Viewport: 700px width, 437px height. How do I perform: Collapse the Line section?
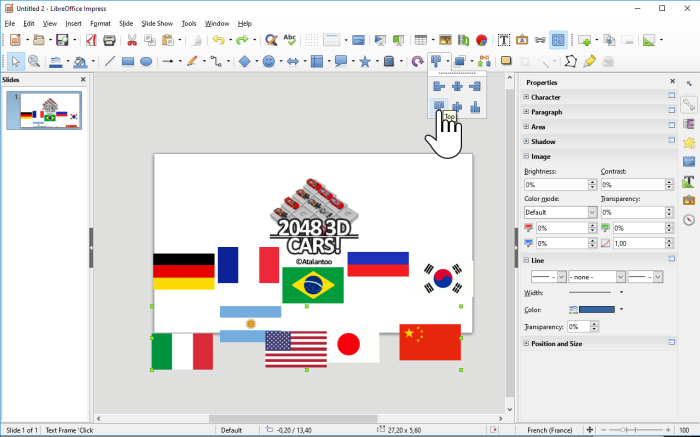pos(526,260)
